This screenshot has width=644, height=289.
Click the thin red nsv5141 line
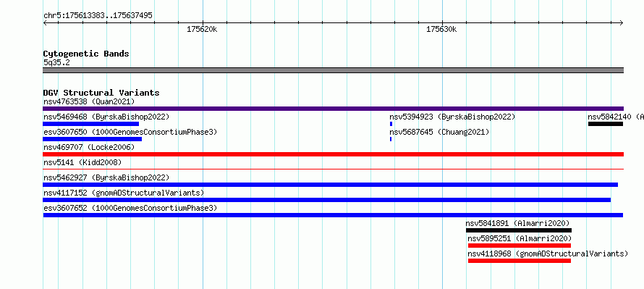click(x=333, y=169)
